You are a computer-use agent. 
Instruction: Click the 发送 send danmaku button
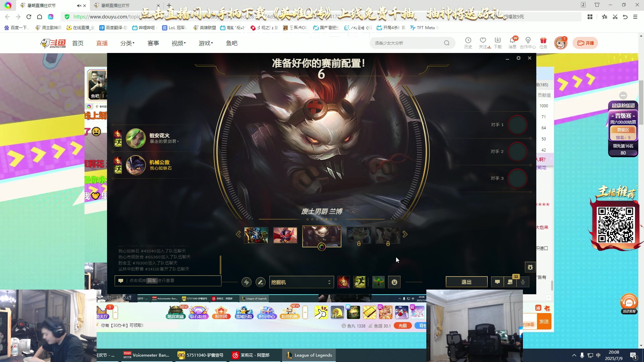[x=544, y=321]
